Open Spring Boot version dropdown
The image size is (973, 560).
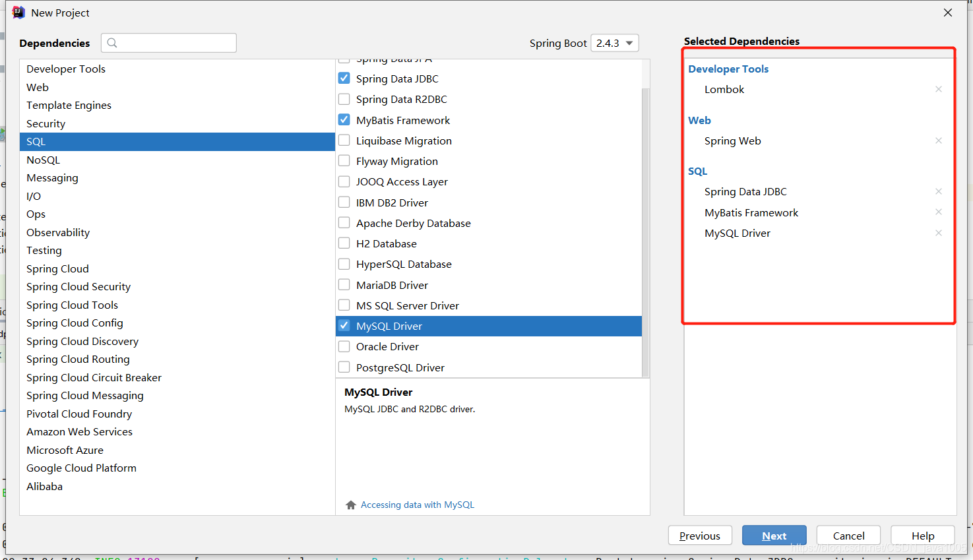tap(615, 43)
